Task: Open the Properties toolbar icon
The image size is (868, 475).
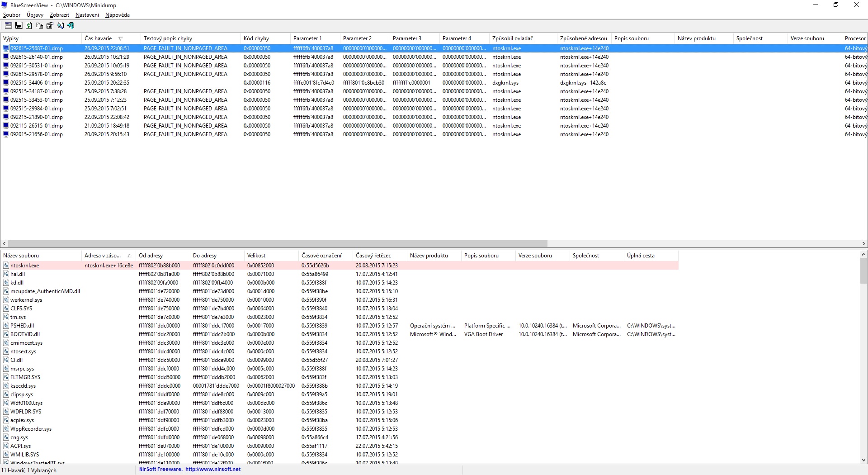Action: tap(50, 26)
